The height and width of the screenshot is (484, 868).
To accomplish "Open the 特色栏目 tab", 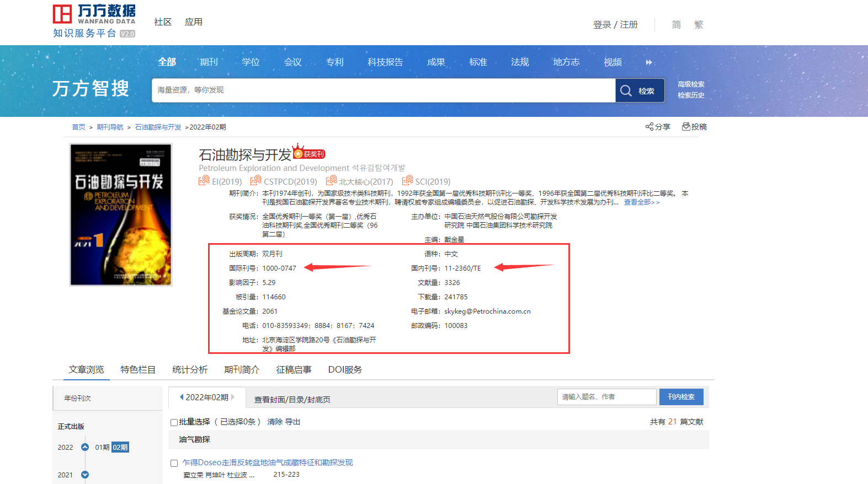I will pos(138,369).
